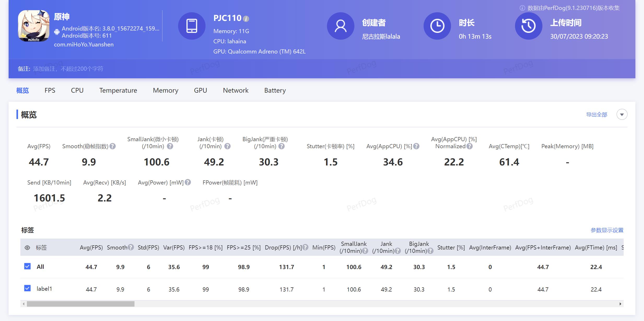644x321 pixels.
Task: Open the help icon beside AppCPU Normalized
Action: [470, 146]
